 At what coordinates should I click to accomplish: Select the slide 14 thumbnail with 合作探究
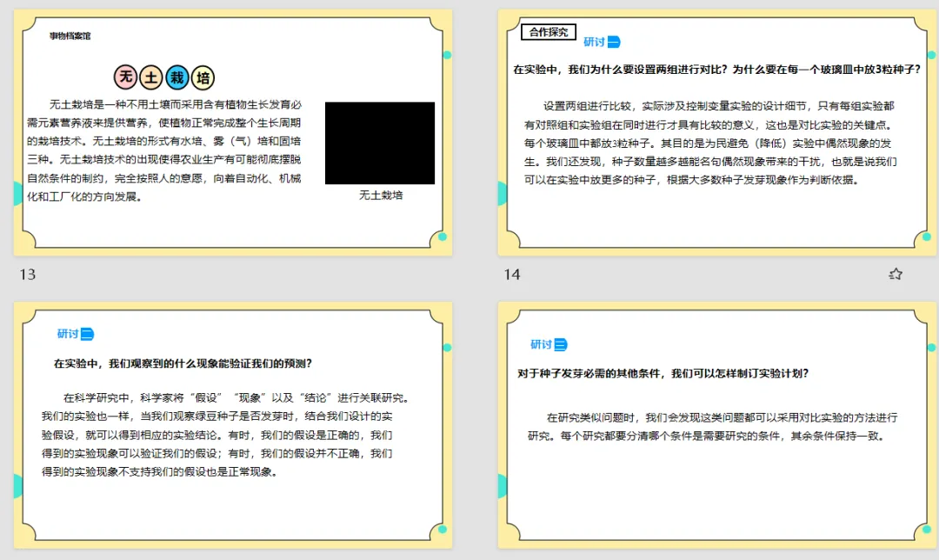[716, 132]
